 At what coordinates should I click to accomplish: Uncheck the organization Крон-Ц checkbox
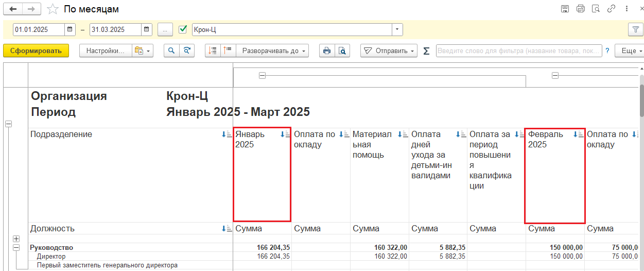(182, 29)
